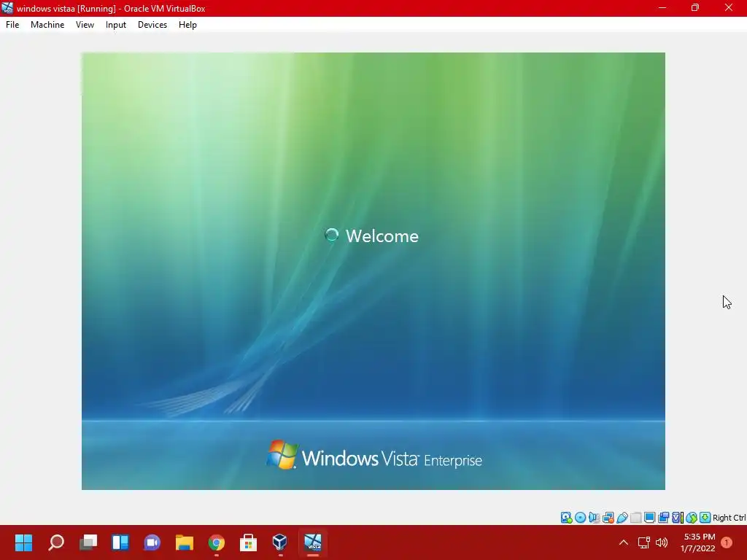Launch Chat from the taskbar
This screenshot has height=560, width=747.
152,542
